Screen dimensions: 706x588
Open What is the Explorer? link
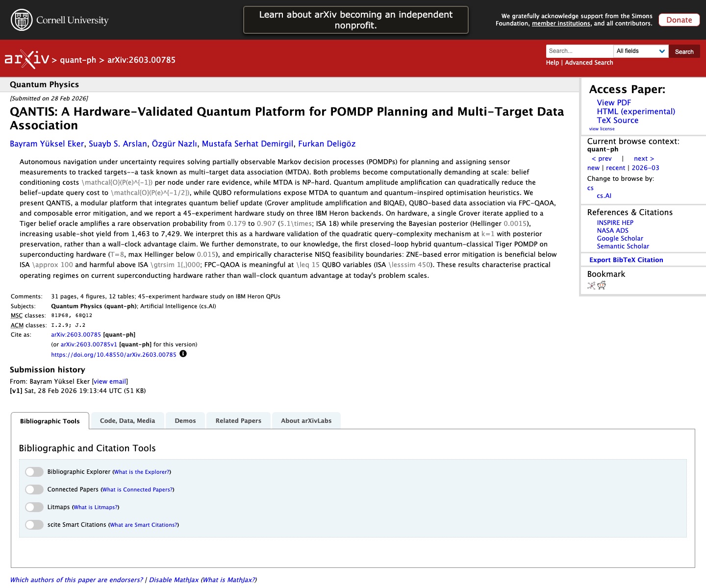point(142,472)
